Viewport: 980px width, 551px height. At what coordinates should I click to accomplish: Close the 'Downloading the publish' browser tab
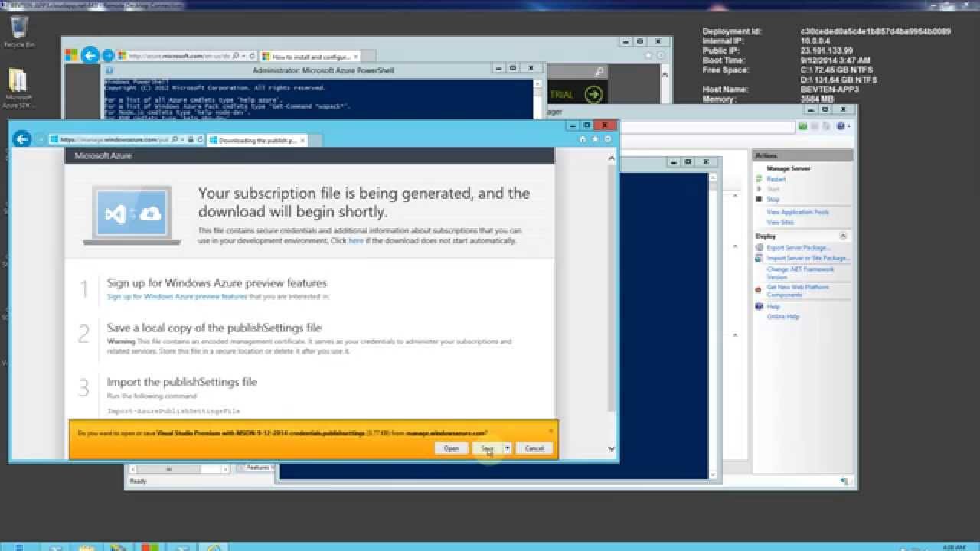303,140
